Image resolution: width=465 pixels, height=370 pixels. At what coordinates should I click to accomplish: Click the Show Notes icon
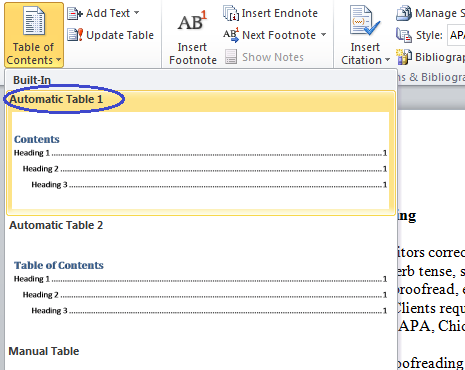tap(231, 57)
